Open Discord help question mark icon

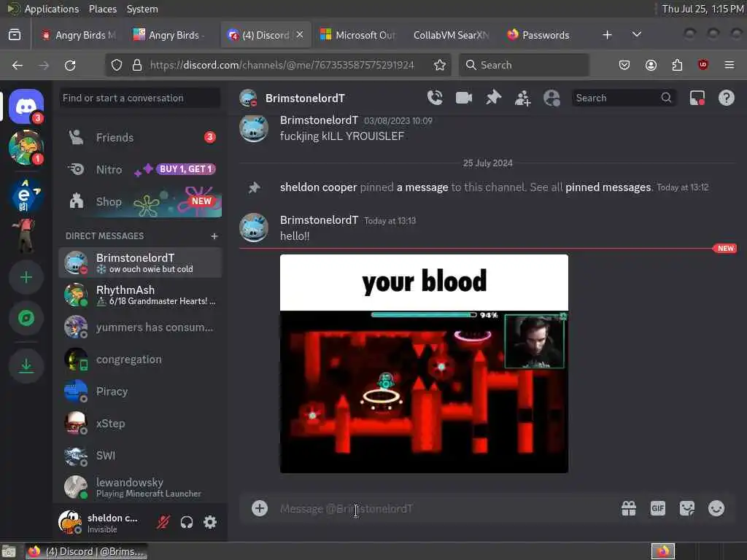(x=726, y=98)
